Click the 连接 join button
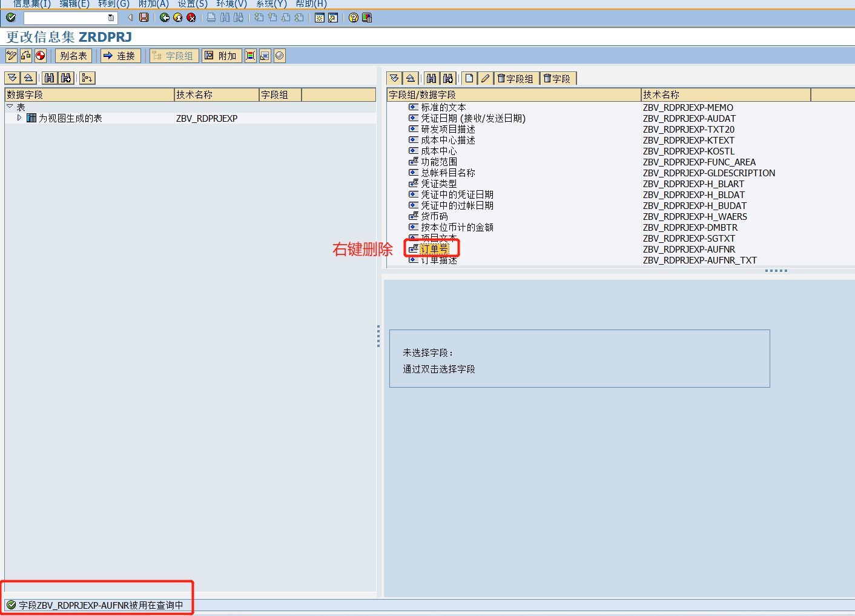This screenshot has width=855, height=616. click(120, 55)
